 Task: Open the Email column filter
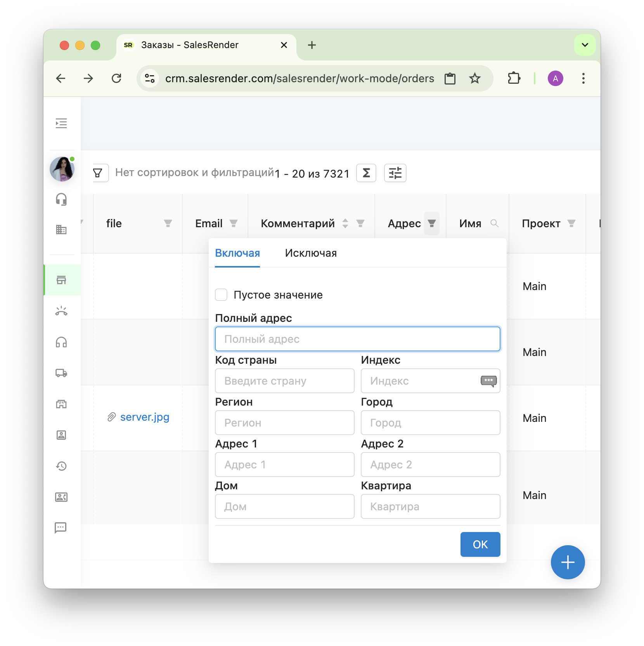pyautogui.click(x=234, y=223)
